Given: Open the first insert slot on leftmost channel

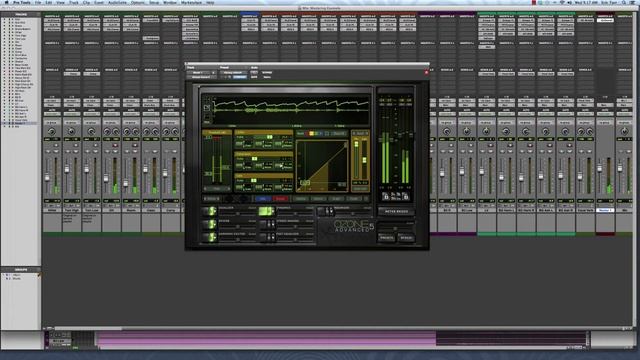Looking at the screenshot, I should pos(52,20).
